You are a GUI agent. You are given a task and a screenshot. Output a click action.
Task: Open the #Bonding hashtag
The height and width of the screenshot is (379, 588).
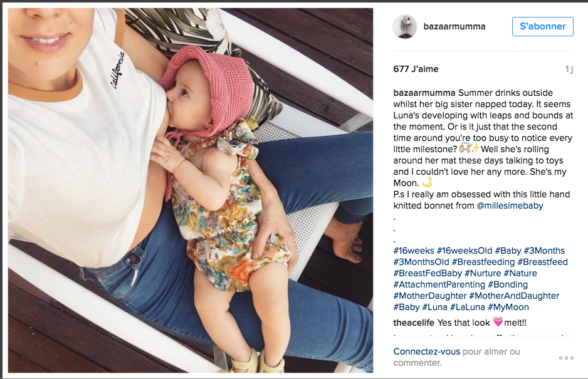(508, 284)
